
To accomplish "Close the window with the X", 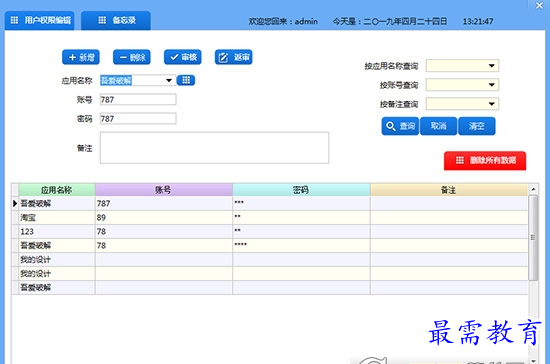I will 539,5.
